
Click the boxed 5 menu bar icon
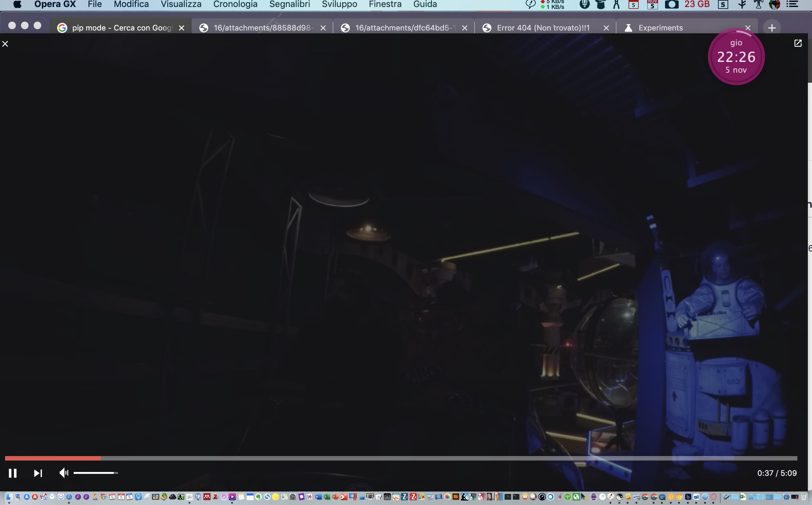click(x=723, y=5)
